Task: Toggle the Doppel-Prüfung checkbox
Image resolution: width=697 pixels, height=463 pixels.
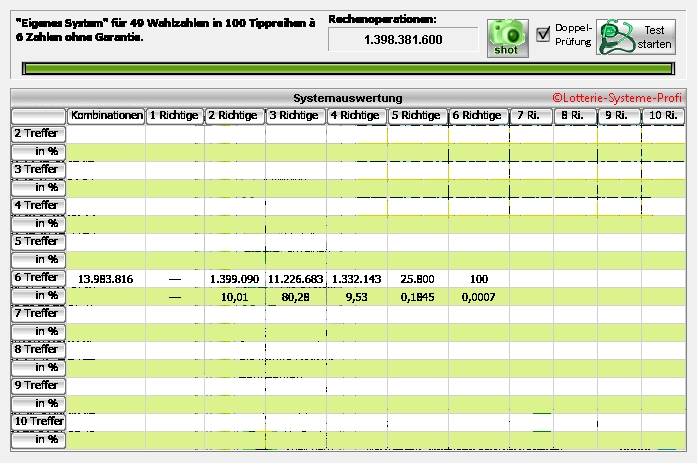Action: pos(543,34)
